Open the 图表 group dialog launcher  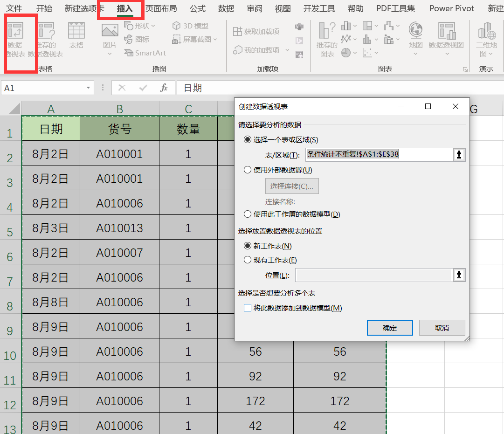(465, 69)
